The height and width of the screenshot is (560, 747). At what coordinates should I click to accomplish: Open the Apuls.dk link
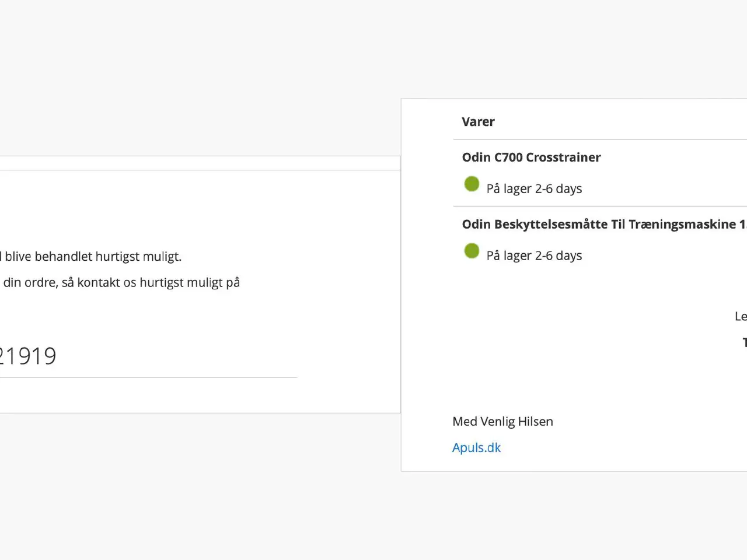[x=476, y=447]
